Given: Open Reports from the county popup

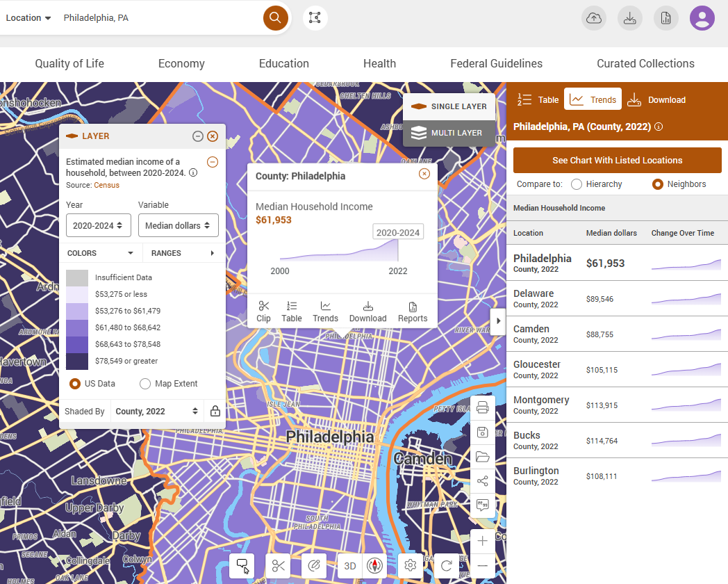Looking at the screenshot, I should 413,311.
